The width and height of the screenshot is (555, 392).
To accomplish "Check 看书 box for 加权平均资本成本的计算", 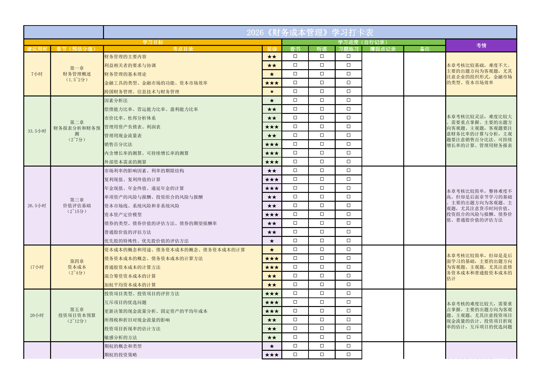I will [295, 285].
